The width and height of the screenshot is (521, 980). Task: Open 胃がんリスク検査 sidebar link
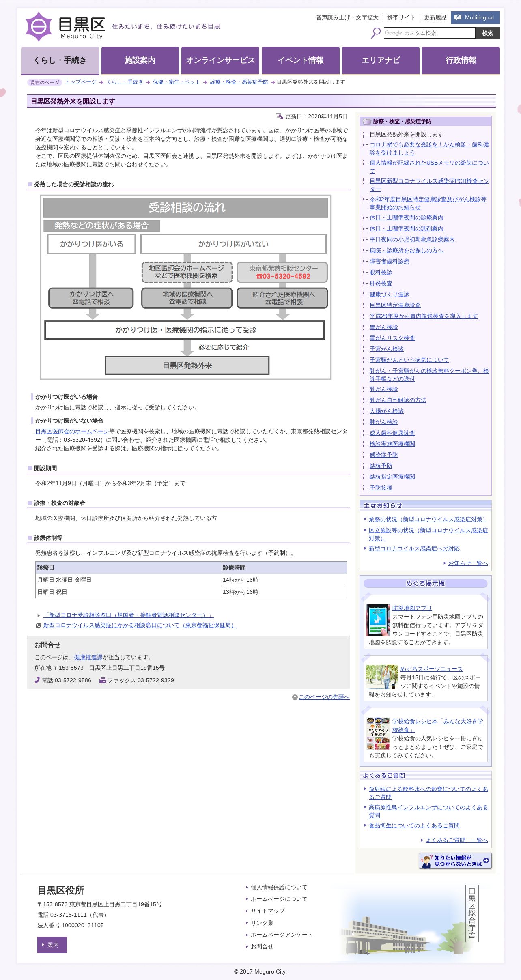point(392,338)
